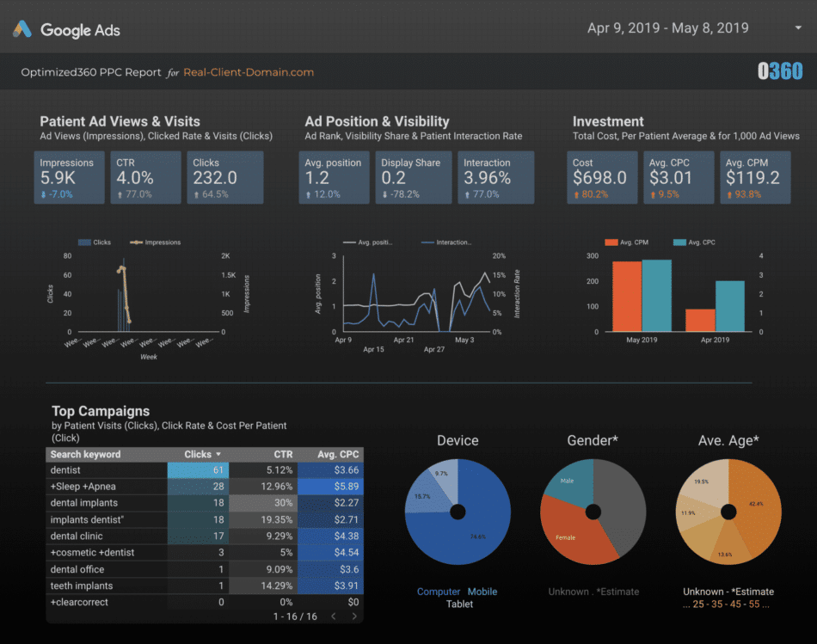
Task: Sort by CTR column header
Action: (x=283, y=454)
